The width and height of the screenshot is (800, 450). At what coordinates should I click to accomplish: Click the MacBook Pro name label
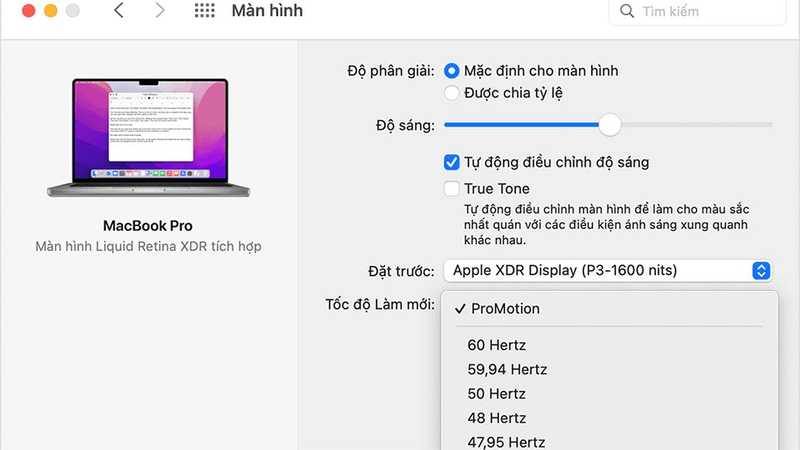click(x=148, y=226)
